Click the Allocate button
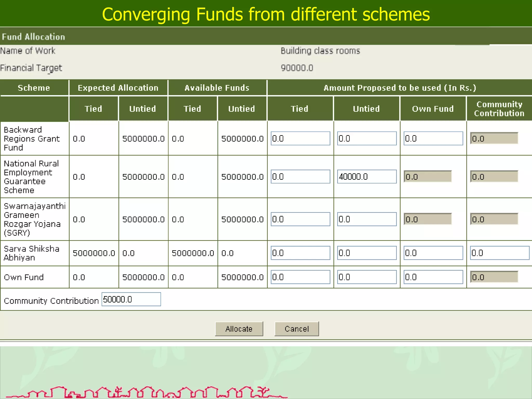532x399 pixels. (x=239, y=329)
